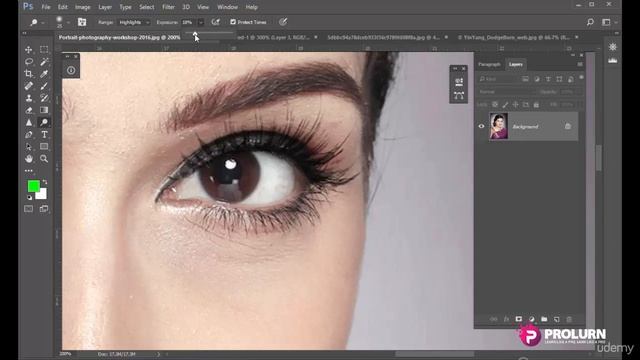Change the screen mode
The image size is (640, 360).
click(x=44, y=209)
